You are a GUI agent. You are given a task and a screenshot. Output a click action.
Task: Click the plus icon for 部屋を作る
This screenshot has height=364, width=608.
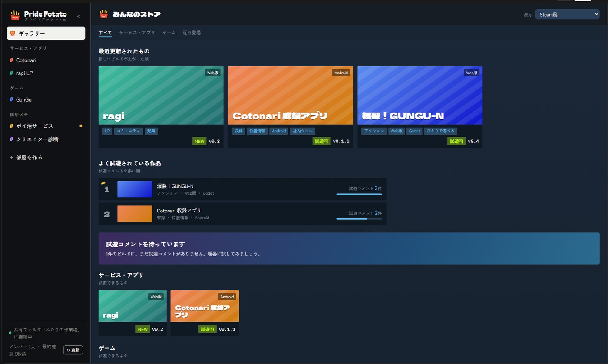pyautogui.click(x=11, y=157)
